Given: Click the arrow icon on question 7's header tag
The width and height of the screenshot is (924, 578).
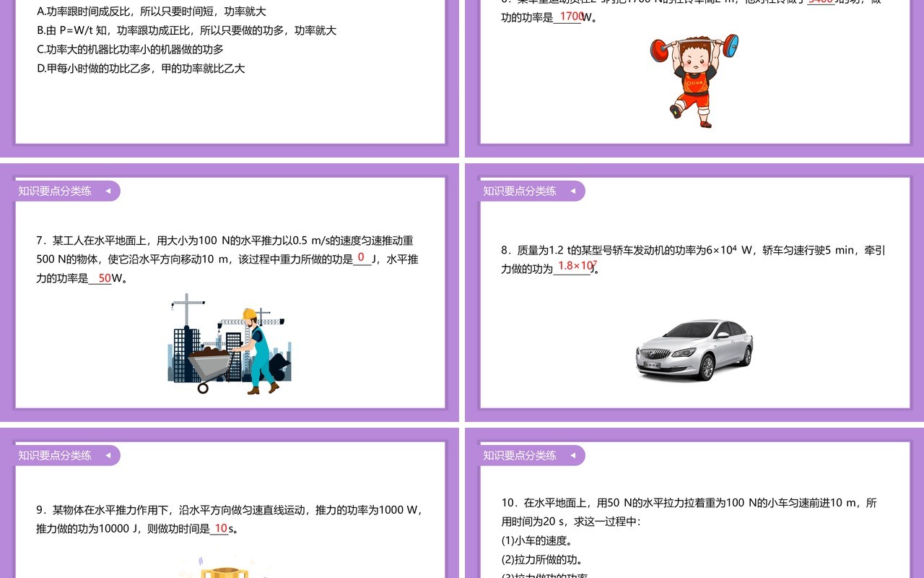Looking at the screenshot, I should pyautogui.click(x=108, y=191).
